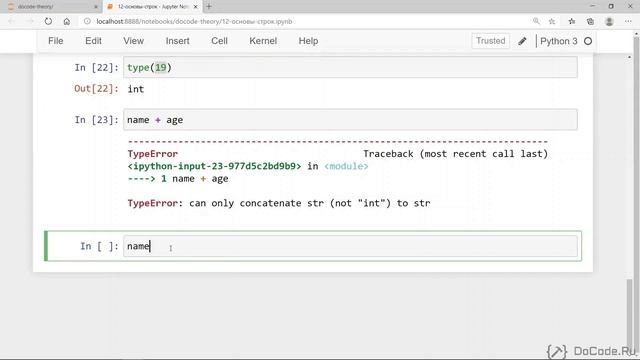The height and width of the screenshot is (360, 640).
Task: Open the Kernel menu
Action: (x=263, y=41)
